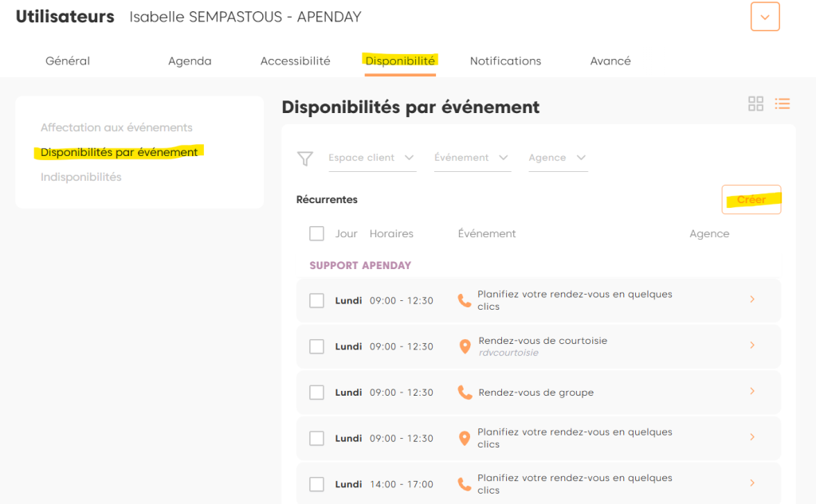Click phone icon for Rendez-vous de groupe

click(x=465, y=393)
